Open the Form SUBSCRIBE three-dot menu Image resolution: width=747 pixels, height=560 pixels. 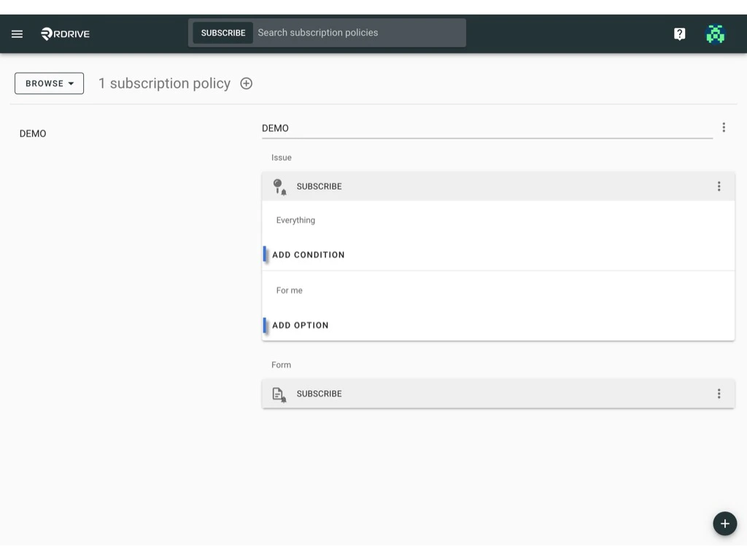(x=719, y=394)
